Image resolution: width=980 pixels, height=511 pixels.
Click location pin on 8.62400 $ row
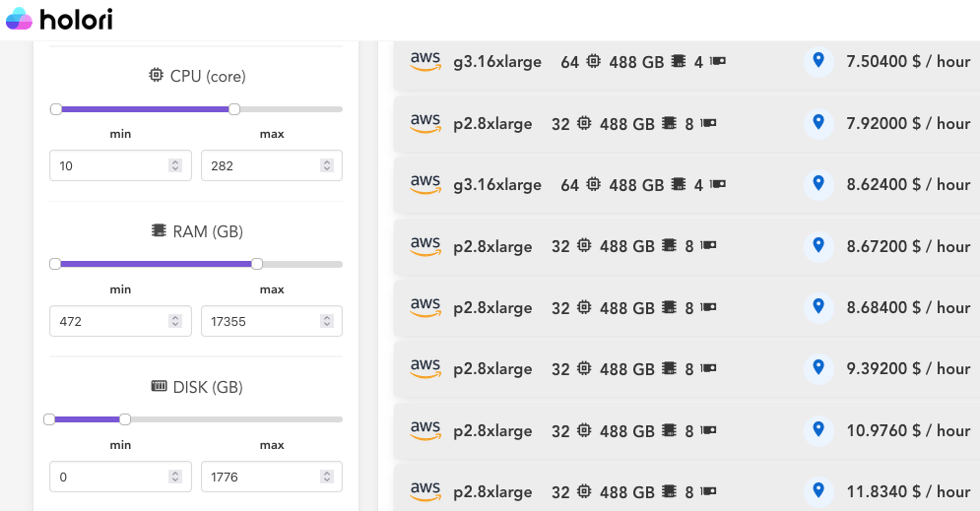[817, 184]
